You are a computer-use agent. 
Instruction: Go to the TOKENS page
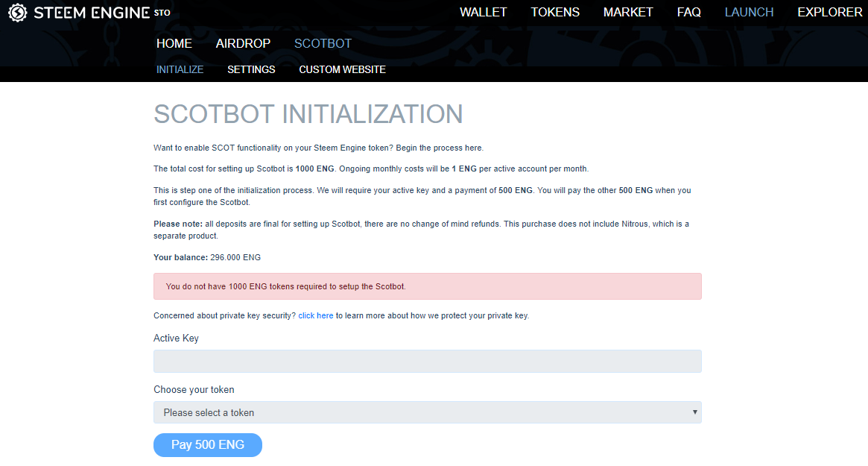[x=555, y=12]
